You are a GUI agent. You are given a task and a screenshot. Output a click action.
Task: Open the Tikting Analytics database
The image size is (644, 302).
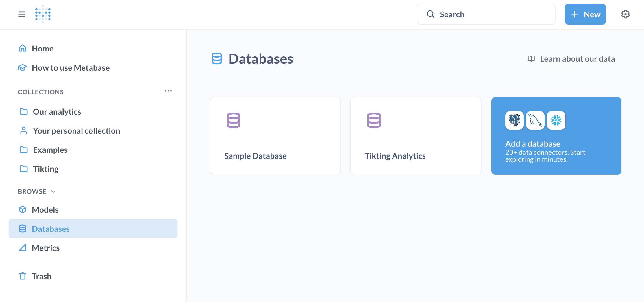click(x=416, y=136)
